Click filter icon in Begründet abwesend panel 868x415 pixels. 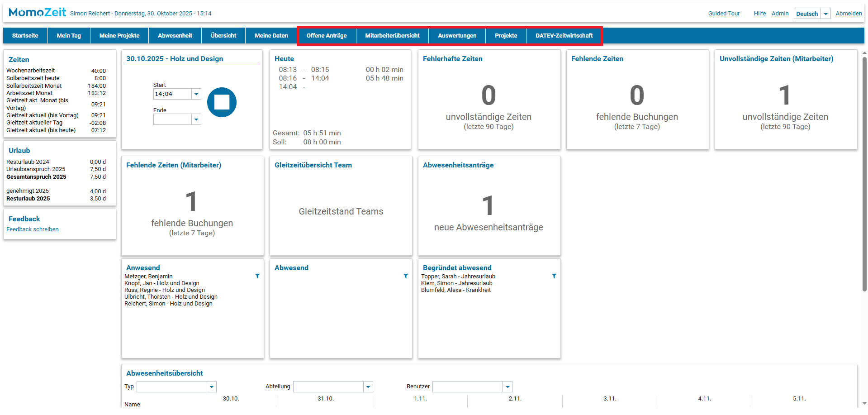[x=554, y=276]
